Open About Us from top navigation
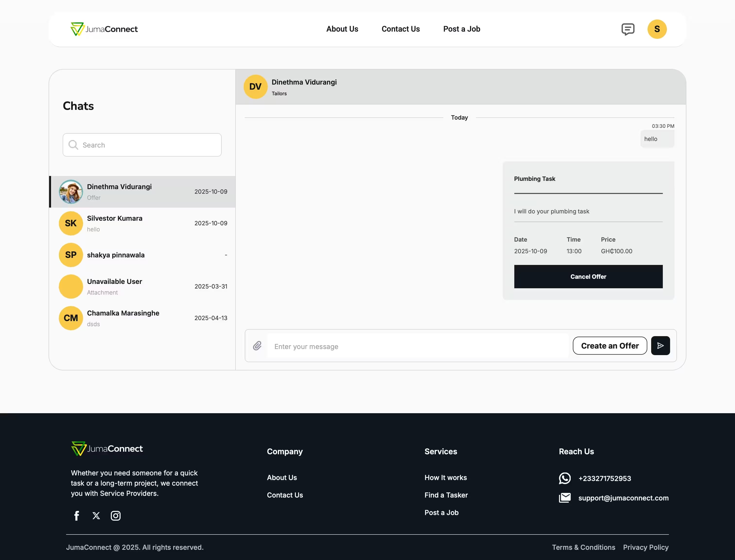This screenshot has width=735, height=560. pos(342,29)
